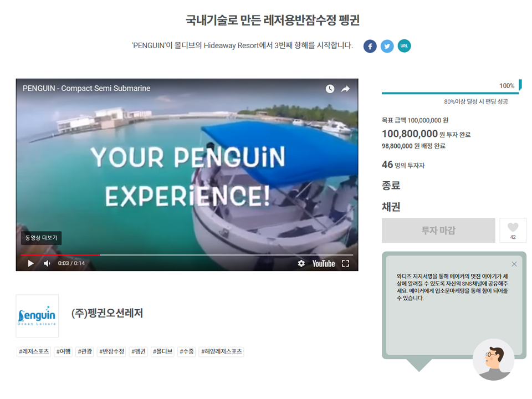
Task: Click the Penguin Ocean Leisure logo
Action: tap(37, 316)
